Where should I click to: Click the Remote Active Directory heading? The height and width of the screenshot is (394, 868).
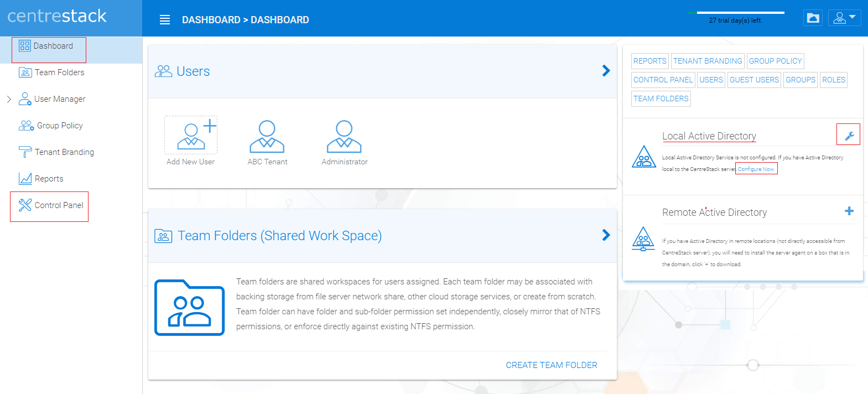click(x=715, y=212)
